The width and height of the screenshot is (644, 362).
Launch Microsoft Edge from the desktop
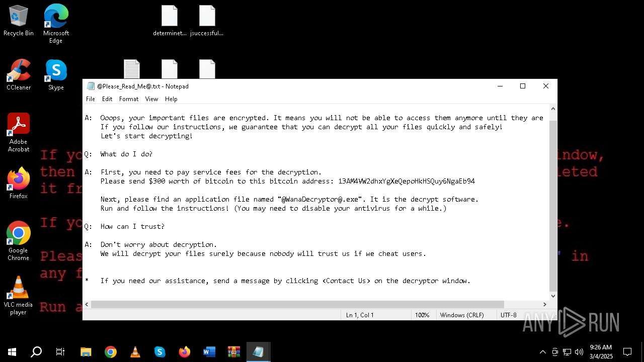[56, 24]
